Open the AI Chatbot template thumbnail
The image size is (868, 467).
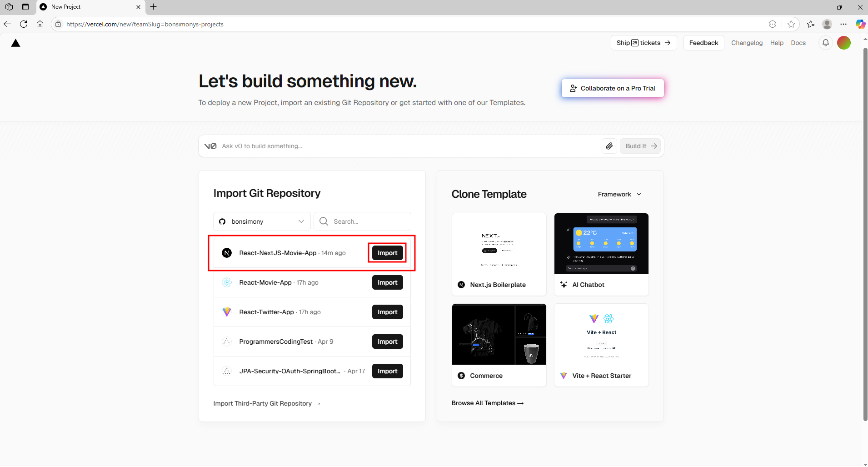tap(601, 243)
